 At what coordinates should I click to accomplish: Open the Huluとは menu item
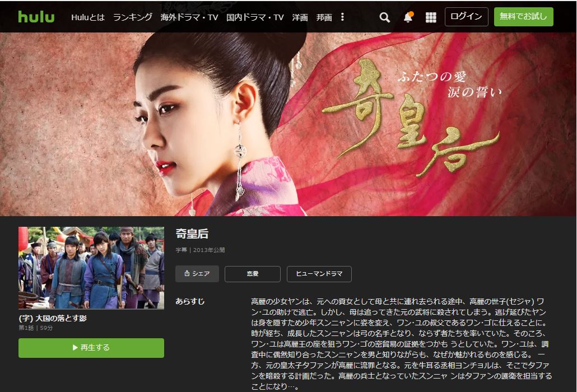[x=88, y=17]
